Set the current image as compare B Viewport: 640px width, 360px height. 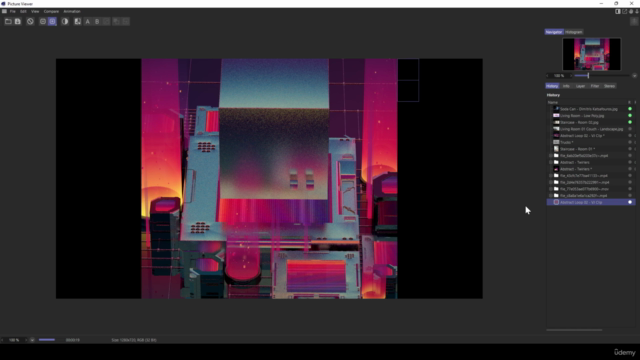(97, 21)
